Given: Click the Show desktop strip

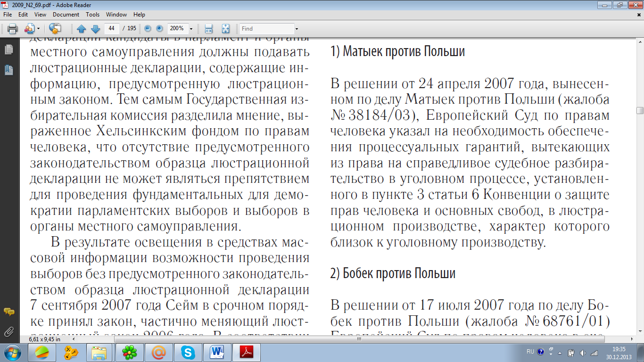Looking at the screenshot, I should (641, 352).
